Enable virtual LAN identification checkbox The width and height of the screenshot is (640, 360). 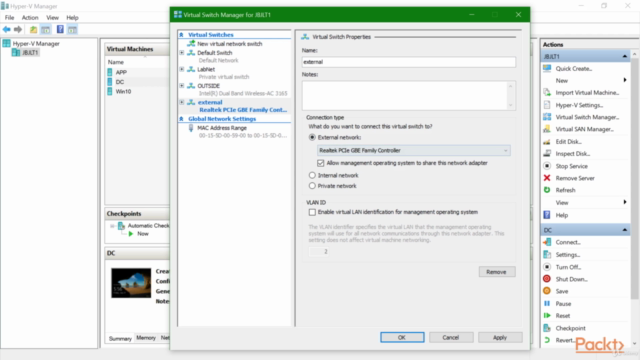[x=312, y=212]
